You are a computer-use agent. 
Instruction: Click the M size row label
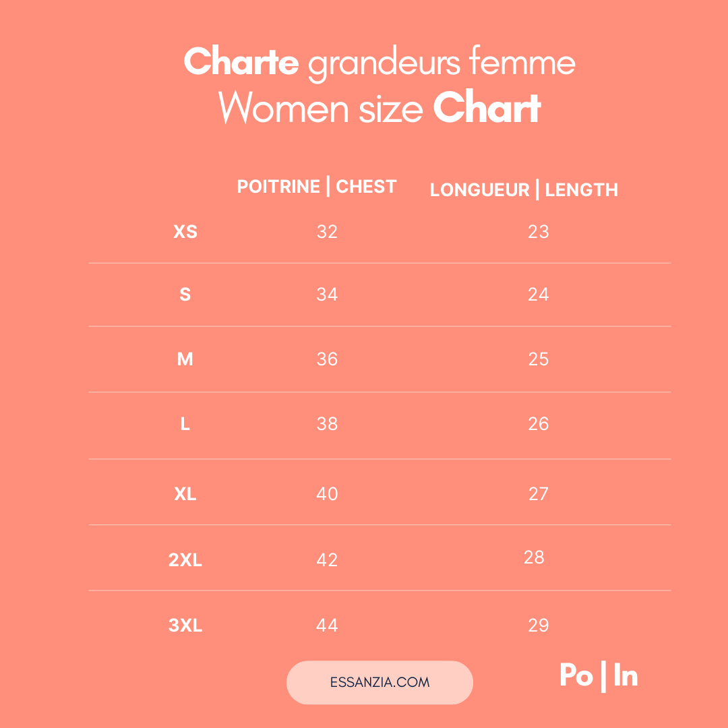[x=185, y=359]
